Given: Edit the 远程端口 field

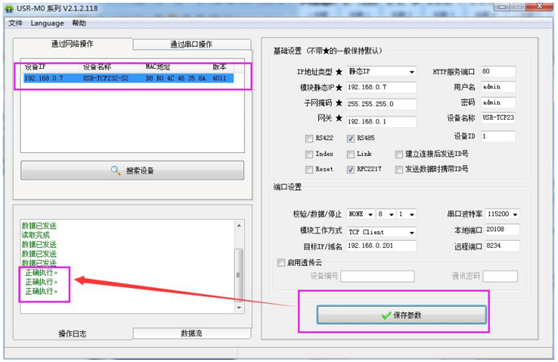Looking at the screenshot, I should coord(502,246).
